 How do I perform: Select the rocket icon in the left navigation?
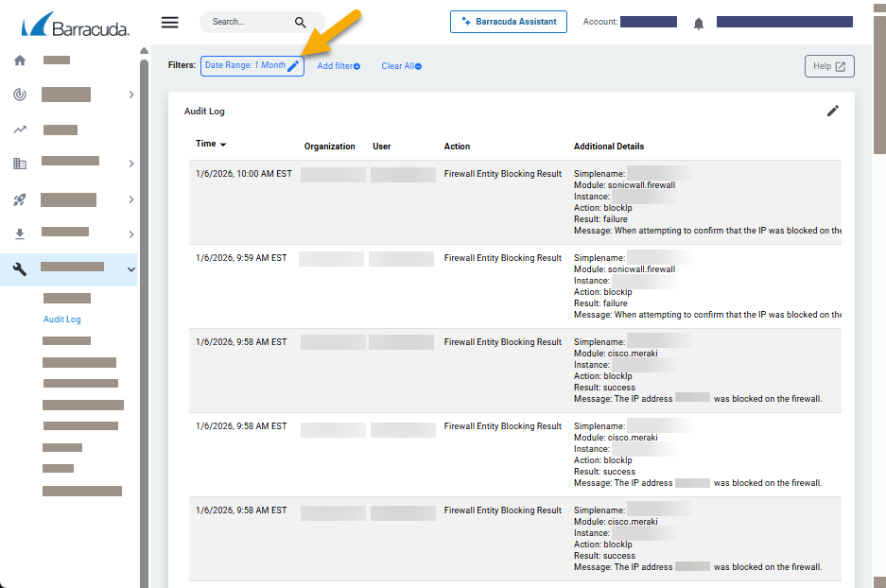tap(19, 199)
